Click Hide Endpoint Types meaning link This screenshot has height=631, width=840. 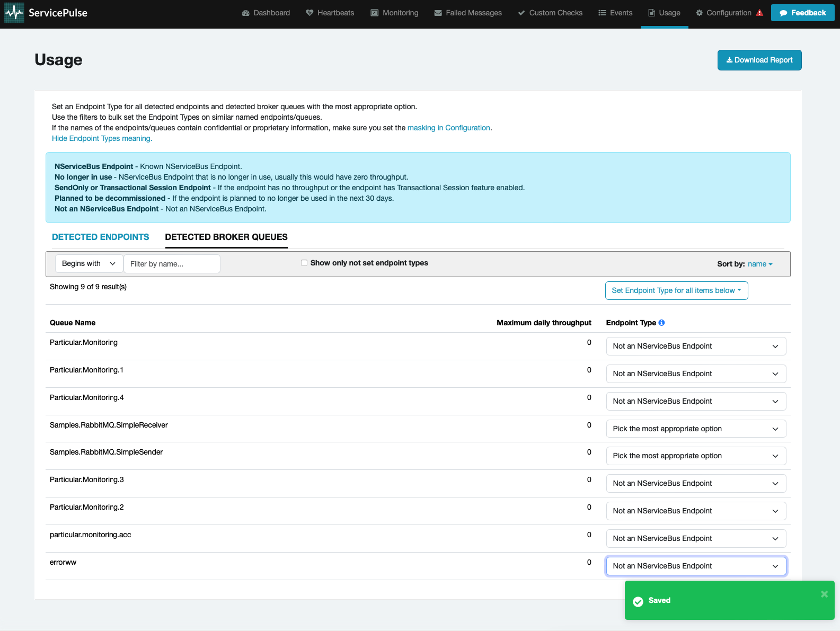point(102,138)
